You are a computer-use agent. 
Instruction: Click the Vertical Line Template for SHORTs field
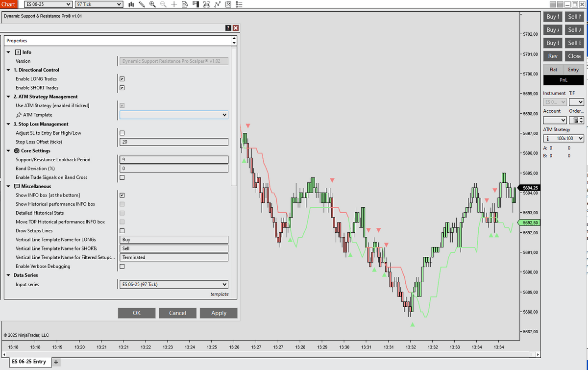pos(174,248)
